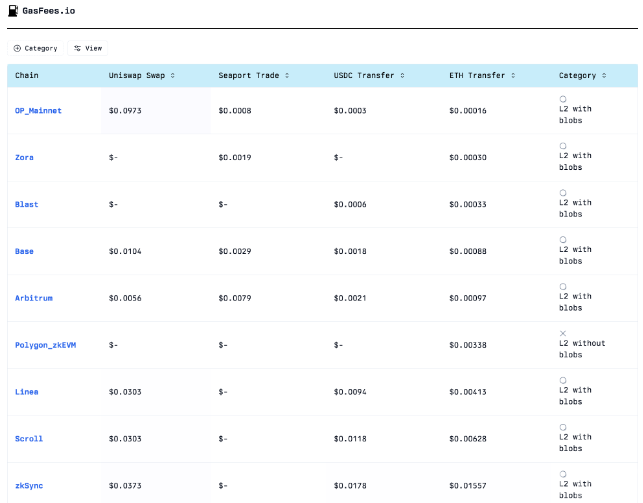This screenshot has height=503, width=643.
Task: Sort by Category column header
Action: (x=581, y=75)
